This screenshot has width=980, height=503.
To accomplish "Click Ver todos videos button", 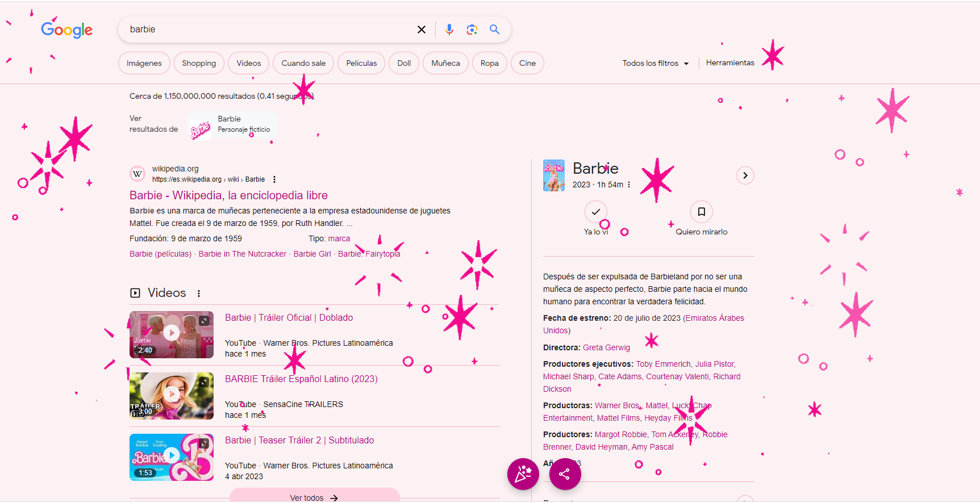I will pos(314,496).
